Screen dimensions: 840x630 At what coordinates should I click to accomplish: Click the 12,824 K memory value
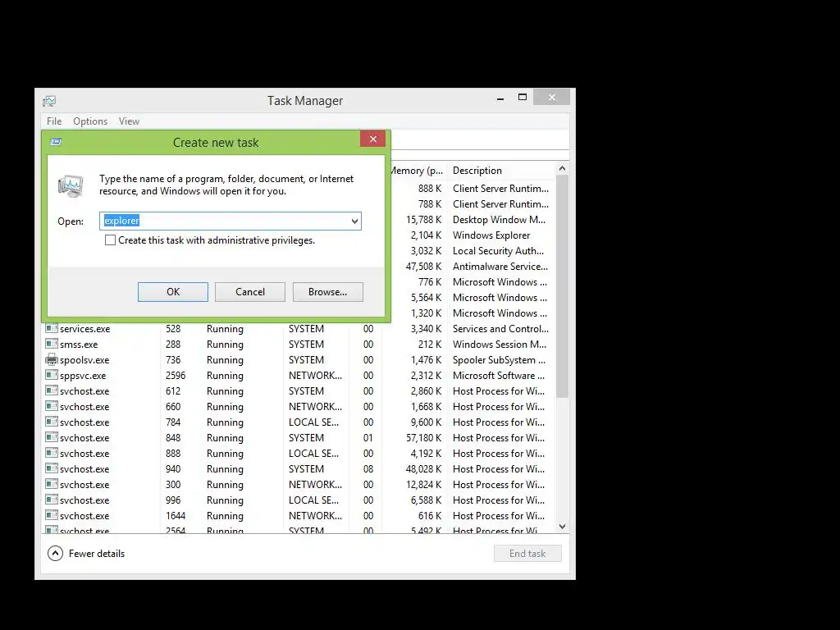[x=424, y=484]
